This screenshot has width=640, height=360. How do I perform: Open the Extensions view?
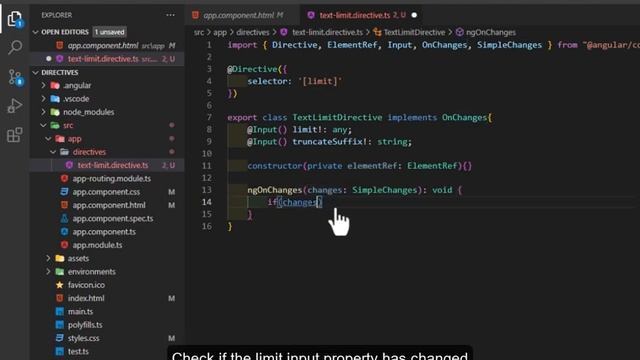tap(15, 135)
